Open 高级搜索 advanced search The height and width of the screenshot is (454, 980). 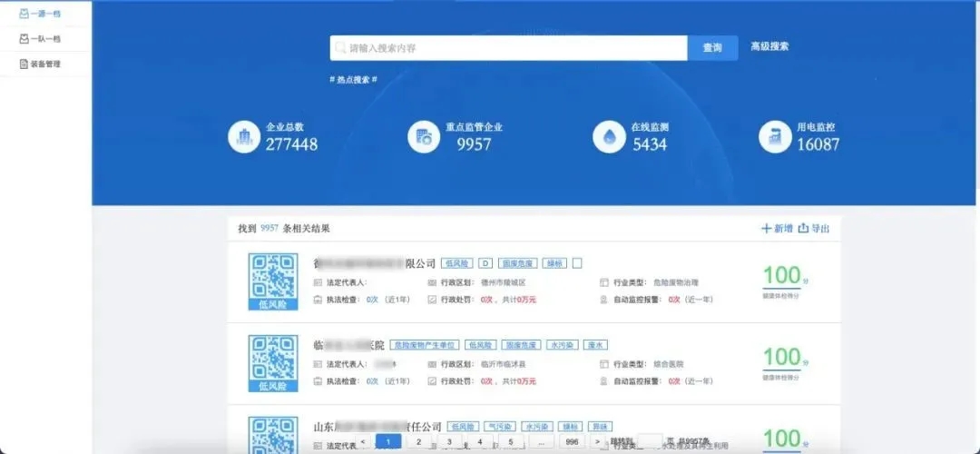769,46
